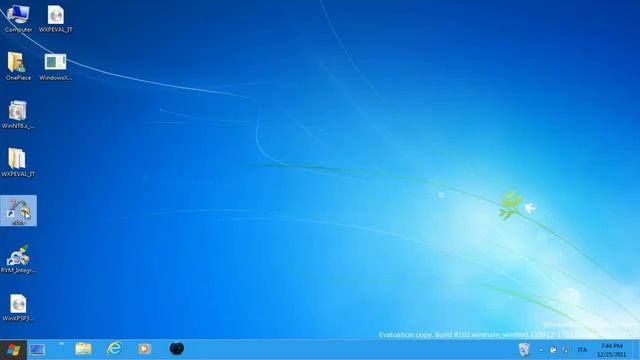
Task: Click the highlighted nLite shortcut icon
Action: click(x=18, y=211)
